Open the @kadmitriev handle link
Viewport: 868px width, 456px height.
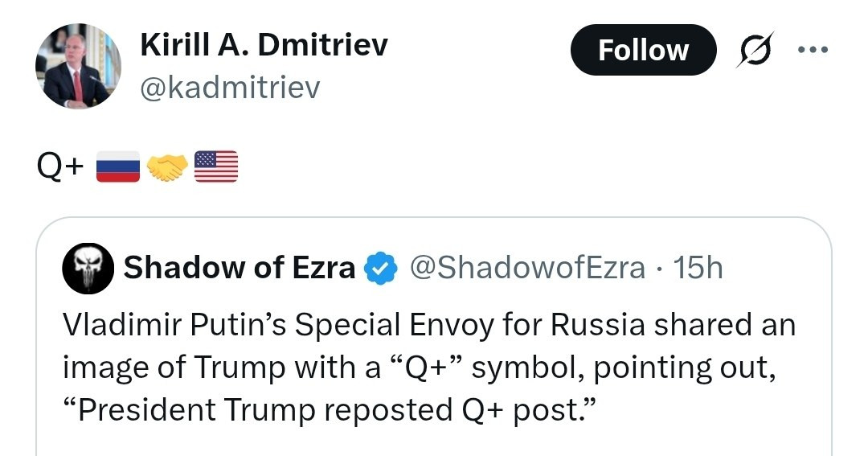click(x=229, y=88)
